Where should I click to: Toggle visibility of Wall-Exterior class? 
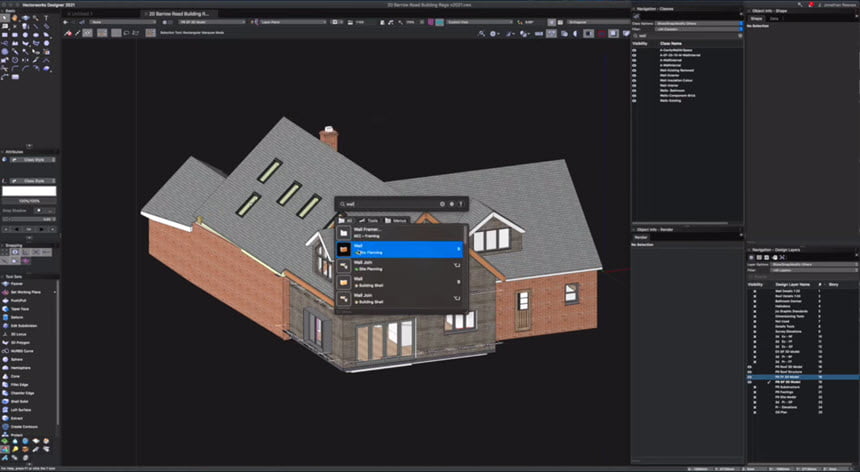click(635, 75)
